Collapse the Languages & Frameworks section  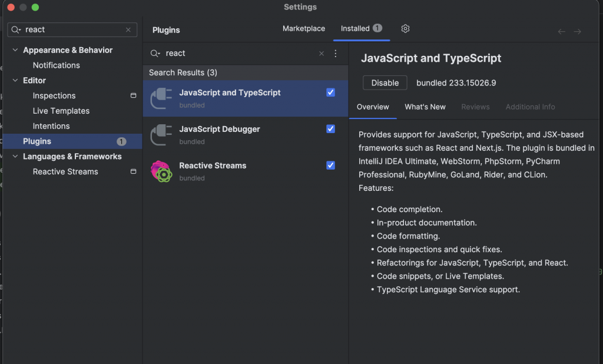point(15,156)
